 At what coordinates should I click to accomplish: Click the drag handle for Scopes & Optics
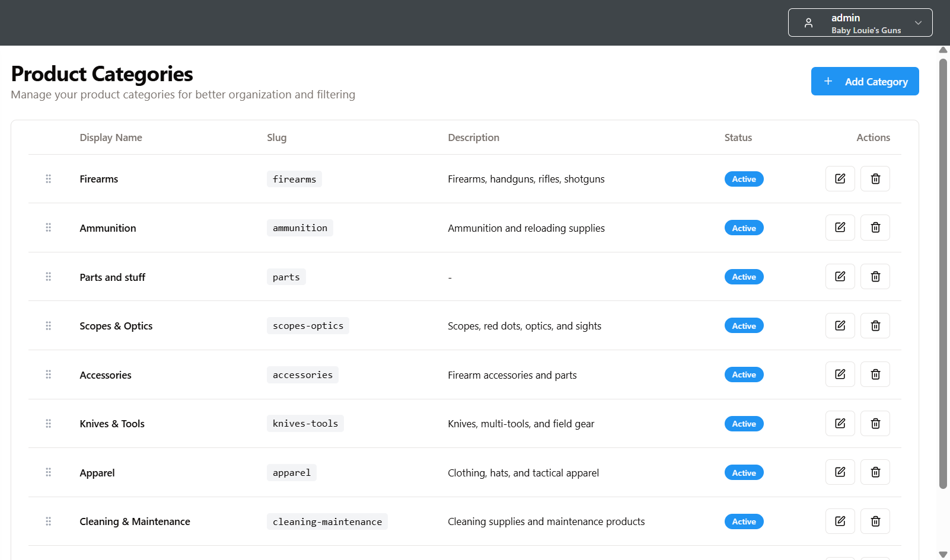[x=49, y=326]
